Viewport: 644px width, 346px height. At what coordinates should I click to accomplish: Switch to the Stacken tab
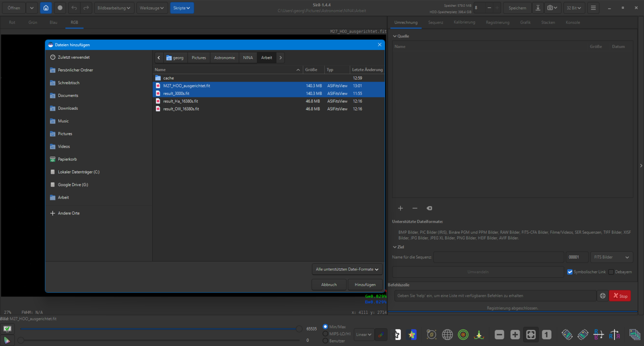click(x=548, y=23)
